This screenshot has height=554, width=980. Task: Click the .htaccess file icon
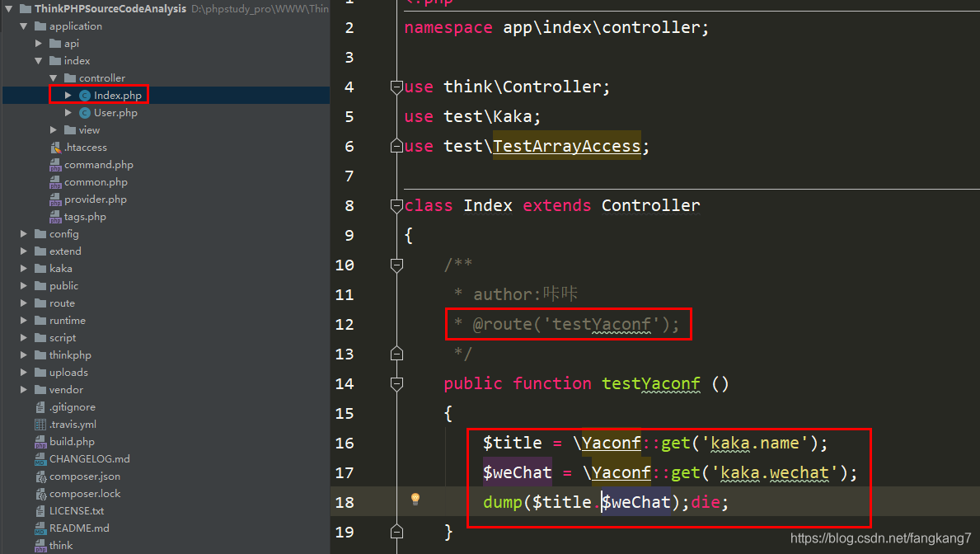click(55, 148)
